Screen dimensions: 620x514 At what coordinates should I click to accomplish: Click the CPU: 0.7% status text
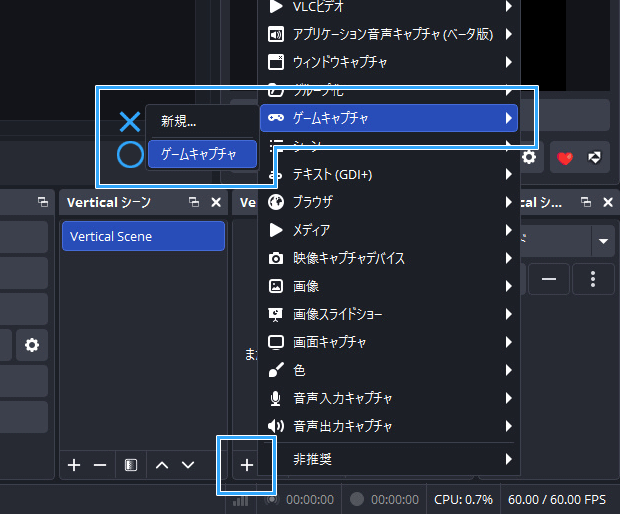pos(463,500)
